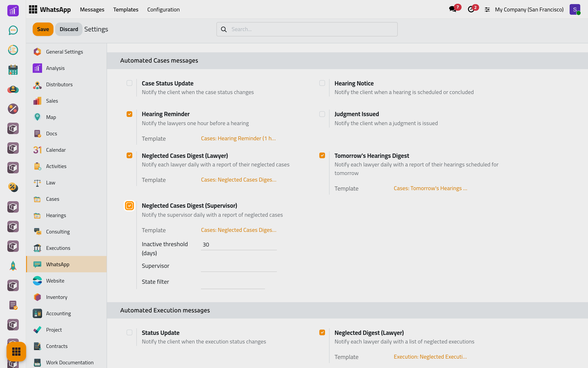Screen dimensions: 588x368
Task: Select General Settings in settings sidebar
Action: coord(66,52)
